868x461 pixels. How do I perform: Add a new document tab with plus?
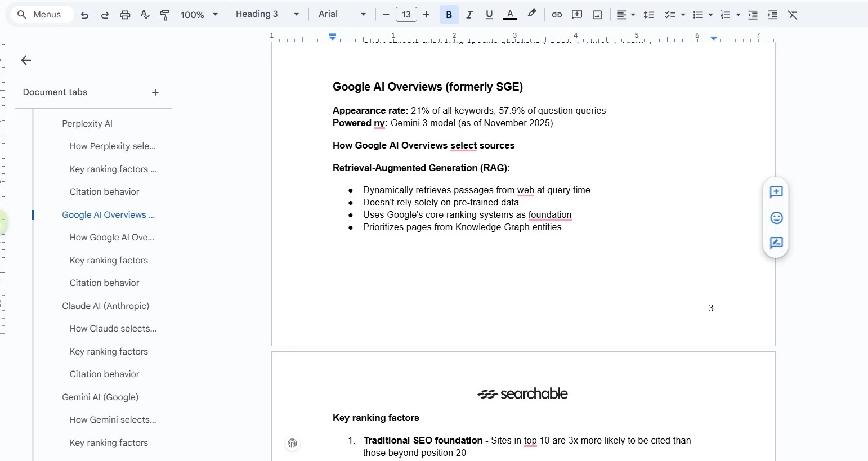155,92
